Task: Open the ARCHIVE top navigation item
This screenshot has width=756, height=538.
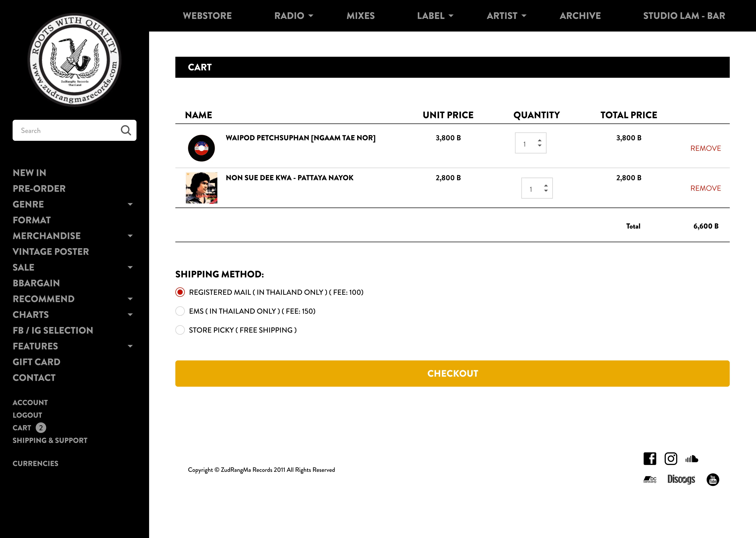Action: [x=580, y=16]
